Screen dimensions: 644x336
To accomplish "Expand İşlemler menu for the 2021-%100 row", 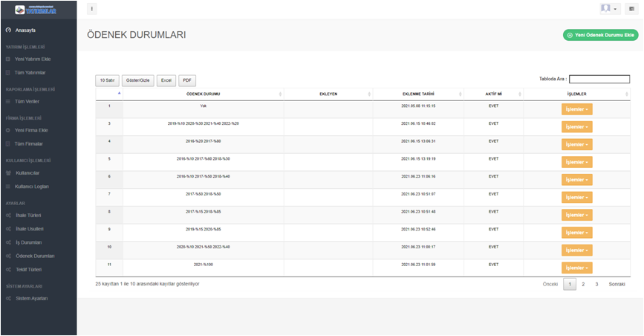I will tap(576, 268).
